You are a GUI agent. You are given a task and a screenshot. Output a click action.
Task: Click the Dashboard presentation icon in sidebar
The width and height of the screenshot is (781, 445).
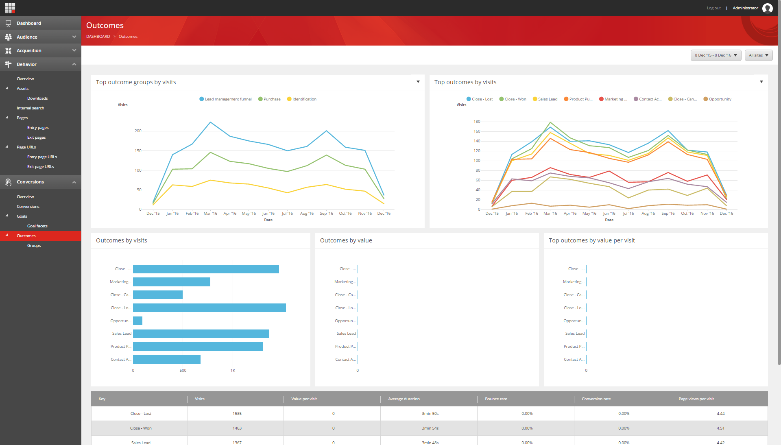pyautogui.click(x=8, y=23)
